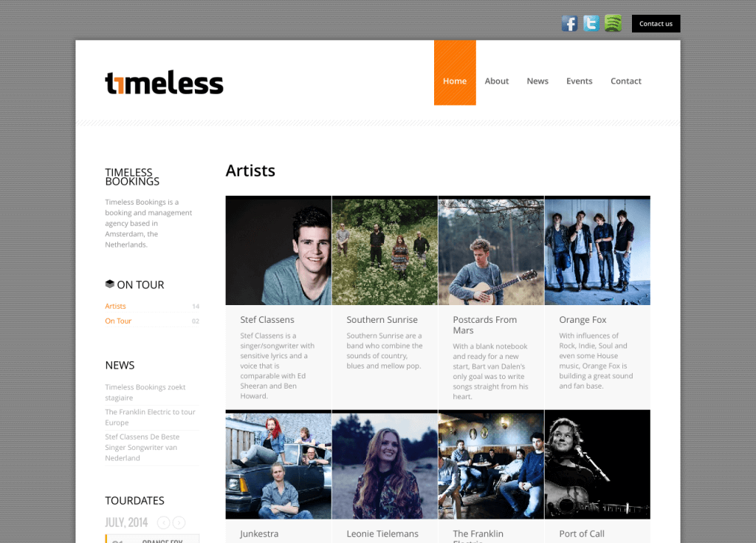Select Artists link in On Tour sidebar
756x543 pixels.
pos(115,306)
